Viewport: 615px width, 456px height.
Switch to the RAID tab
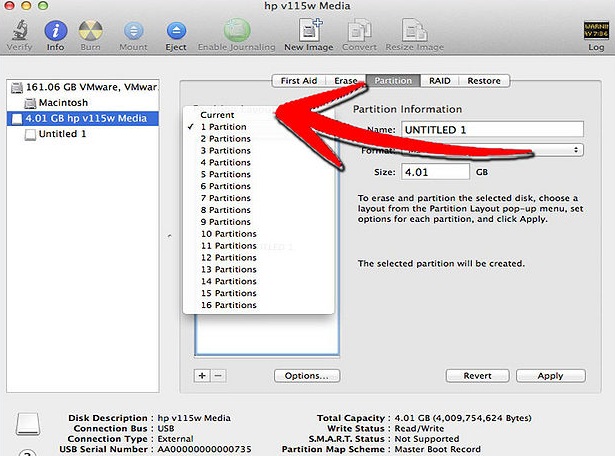pos(439,81)
